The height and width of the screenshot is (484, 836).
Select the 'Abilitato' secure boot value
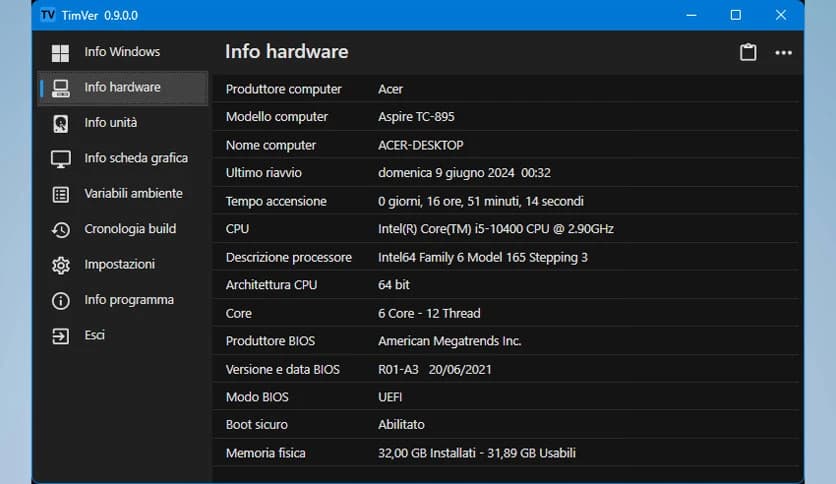pos(401,425)
